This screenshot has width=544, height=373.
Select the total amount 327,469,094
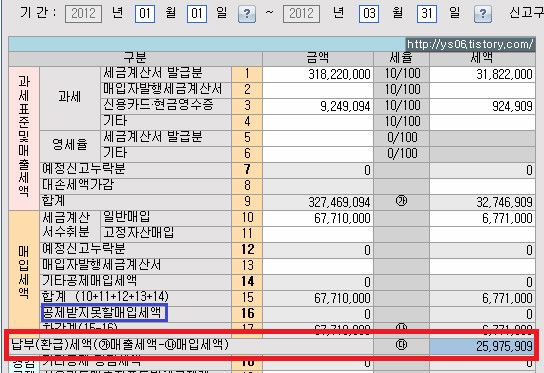coord(318,202)
